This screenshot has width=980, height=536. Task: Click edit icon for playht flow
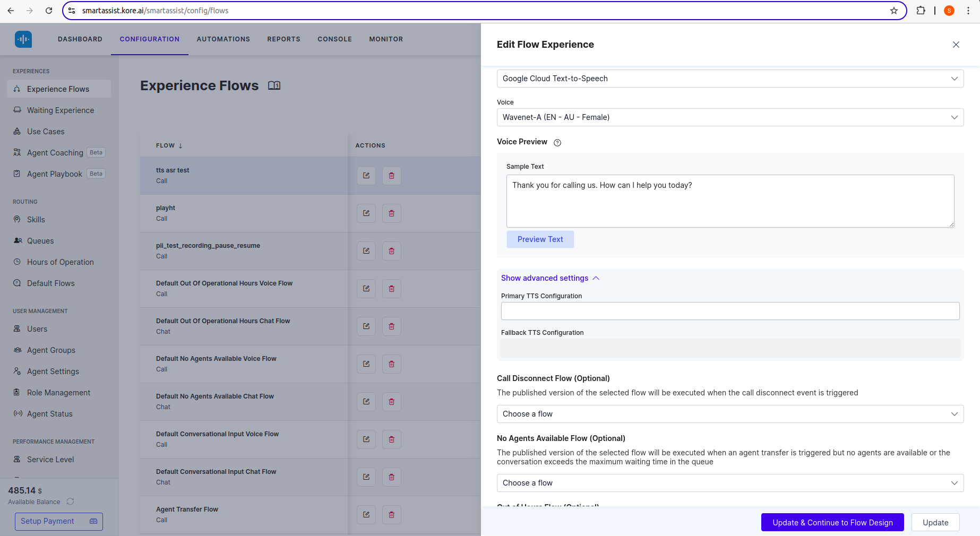point(366,213)
